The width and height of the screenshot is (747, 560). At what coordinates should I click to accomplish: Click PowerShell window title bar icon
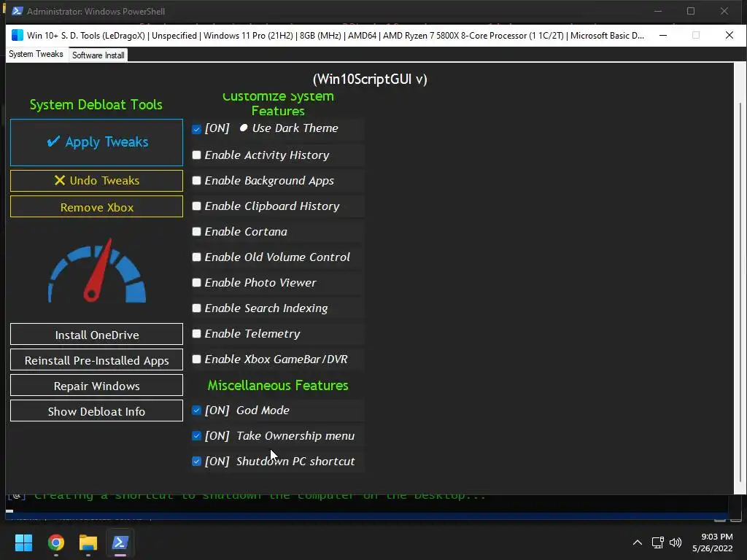coord(18,11)
